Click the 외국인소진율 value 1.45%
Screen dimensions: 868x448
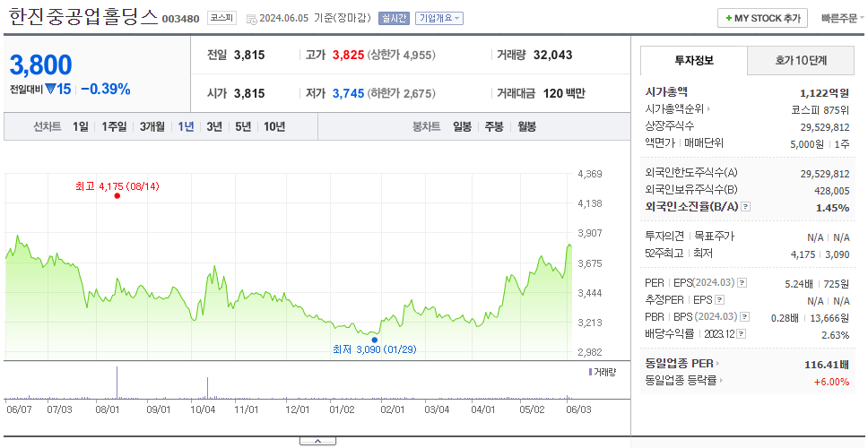click(x=832, y=208)
